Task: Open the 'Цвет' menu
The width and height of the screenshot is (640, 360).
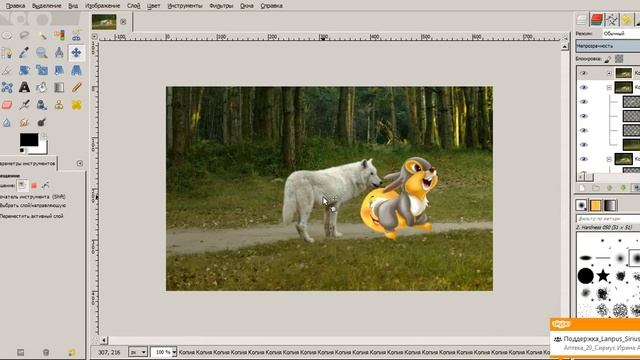Action: coord(153,6)
